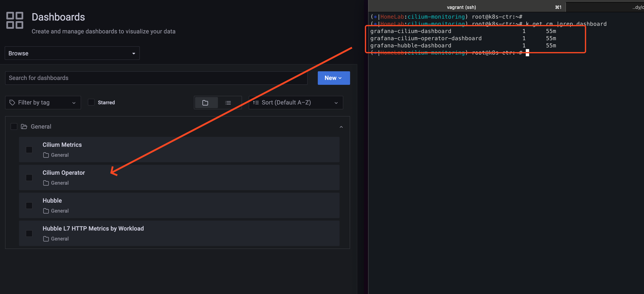Open the Cilium Metrics dashboard link
Screen dimensions: 644x294
coord(62,145)
